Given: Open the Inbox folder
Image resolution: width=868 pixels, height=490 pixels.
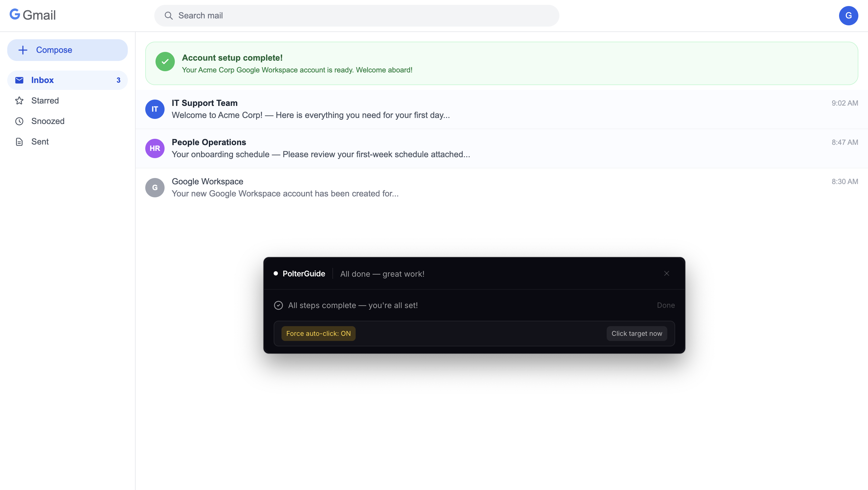Looking at the screenshot, I should (x=42, y=80).
